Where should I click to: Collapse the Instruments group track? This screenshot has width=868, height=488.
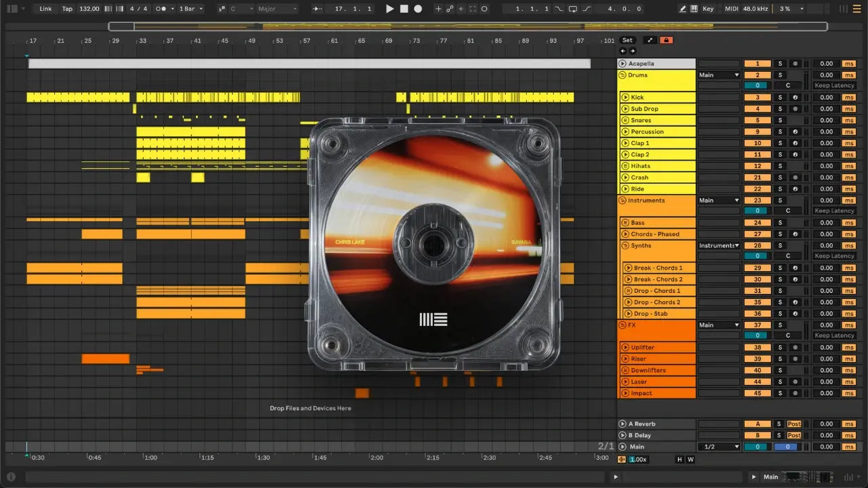point(623,201)
